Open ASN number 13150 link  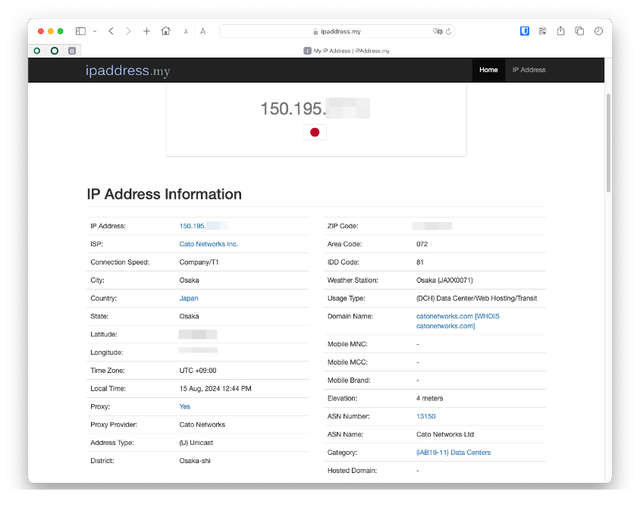(426, 416)
